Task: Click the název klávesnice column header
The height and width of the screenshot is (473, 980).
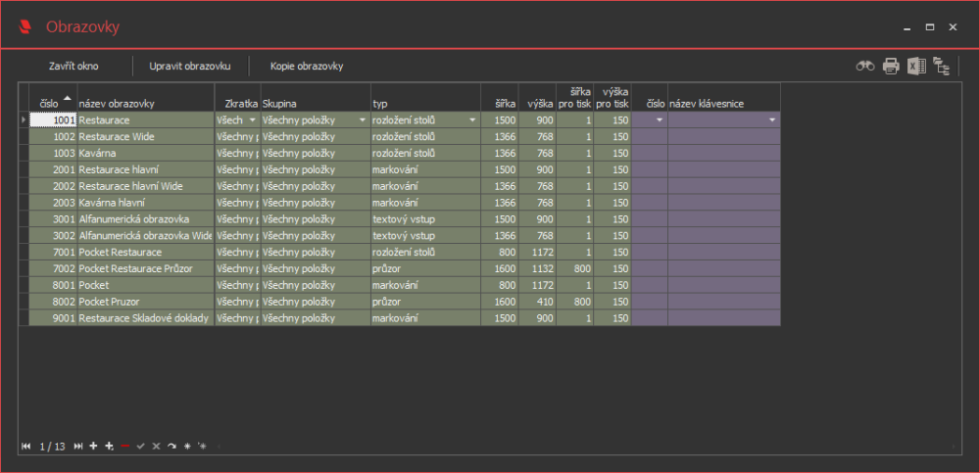Action: coord(724,97)
